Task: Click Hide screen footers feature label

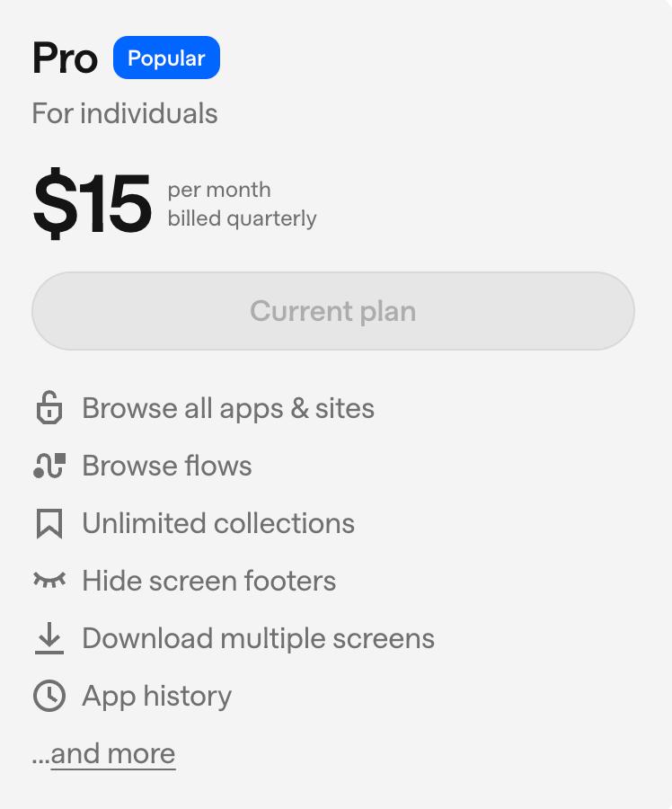Action: click(x=209, y=581)
